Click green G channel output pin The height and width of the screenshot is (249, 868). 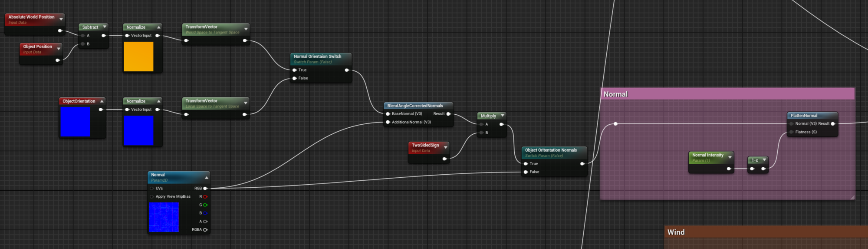pyautogui.click(x=205, y=205)
